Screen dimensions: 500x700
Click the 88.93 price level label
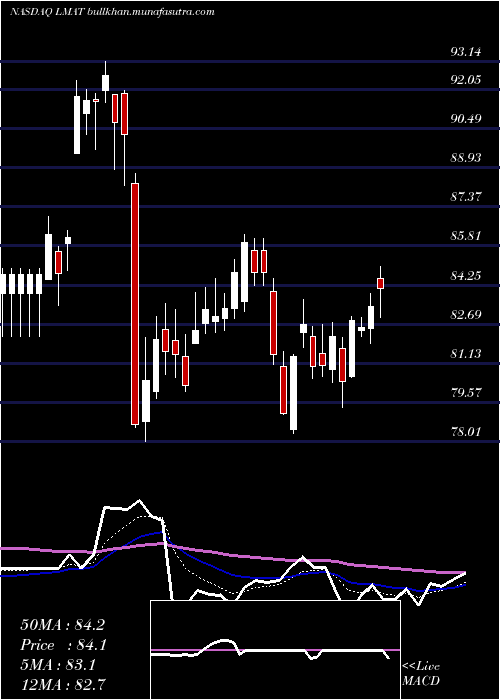click(466, 158)
